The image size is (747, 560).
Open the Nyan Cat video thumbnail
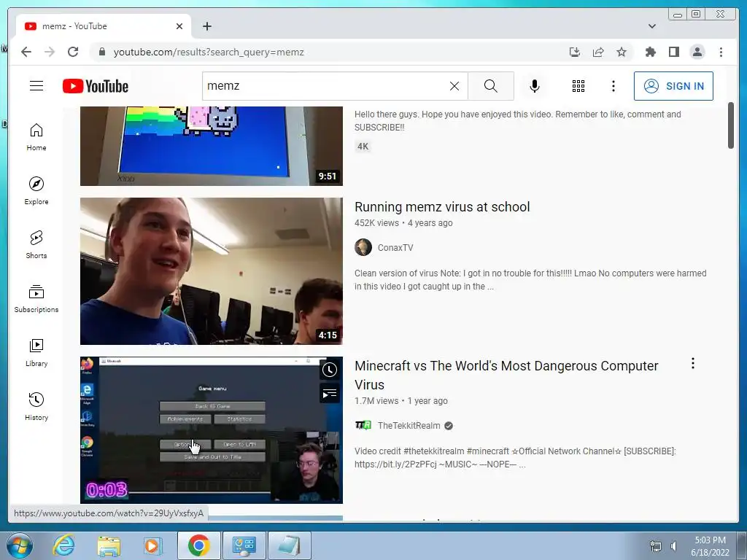211,146
